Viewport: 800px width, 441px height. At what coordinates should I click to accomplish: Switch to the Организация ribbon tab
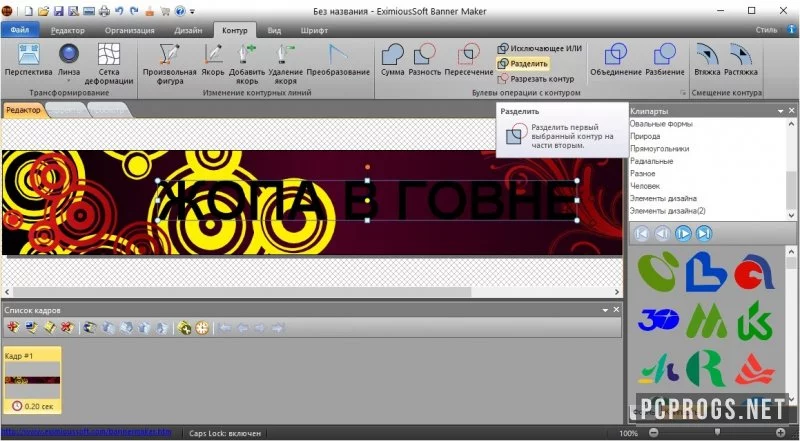coord(130,31)
